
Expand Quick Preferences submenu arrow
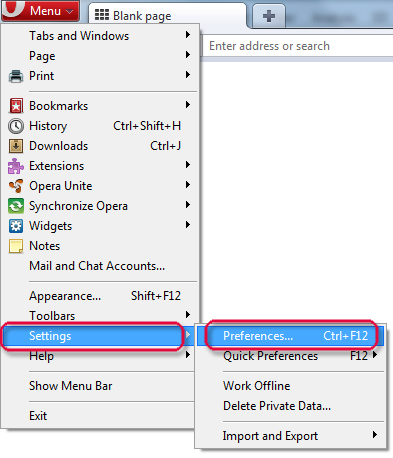tap(375, 355)
